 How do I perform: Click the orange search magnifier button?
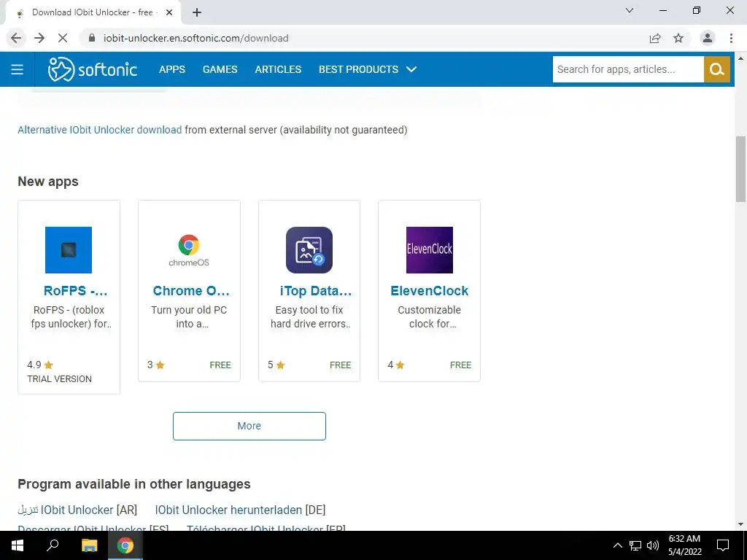tap(716, 69)
